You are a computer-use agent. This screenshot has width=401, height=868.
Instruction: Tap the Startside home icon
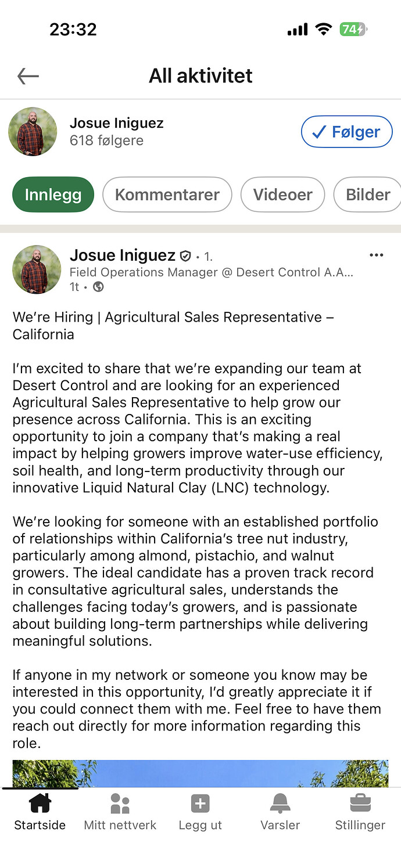[40, 804]
